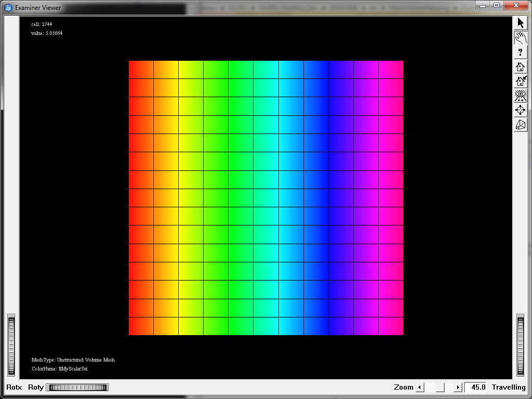Click the Examiner Viewer title bar icon

tap(8, 7)
